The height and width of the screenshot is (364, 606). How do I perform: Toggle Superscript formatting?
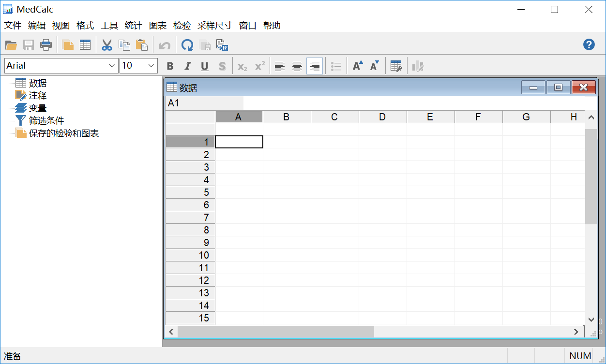click(x=260, y=66)
